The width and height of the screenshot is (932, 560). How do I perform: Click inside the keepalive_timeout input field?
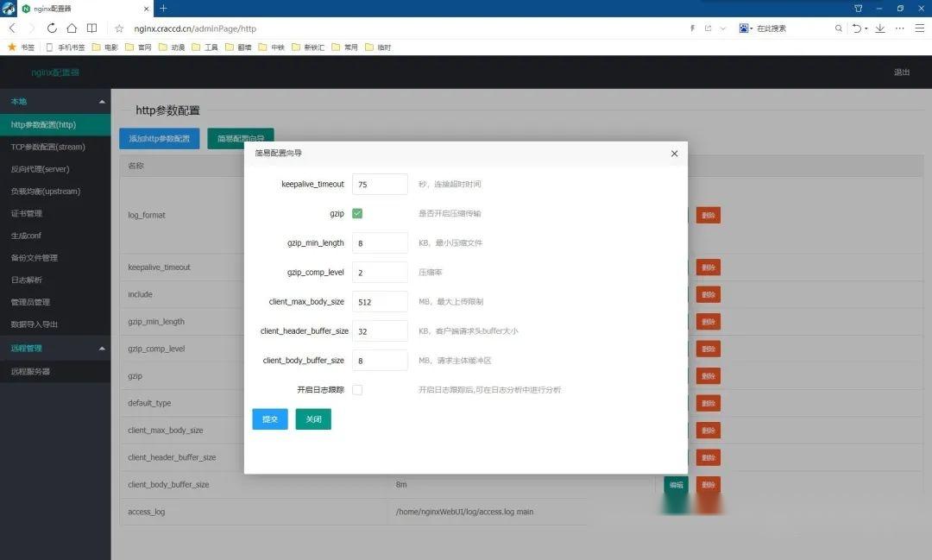point(380,184)
